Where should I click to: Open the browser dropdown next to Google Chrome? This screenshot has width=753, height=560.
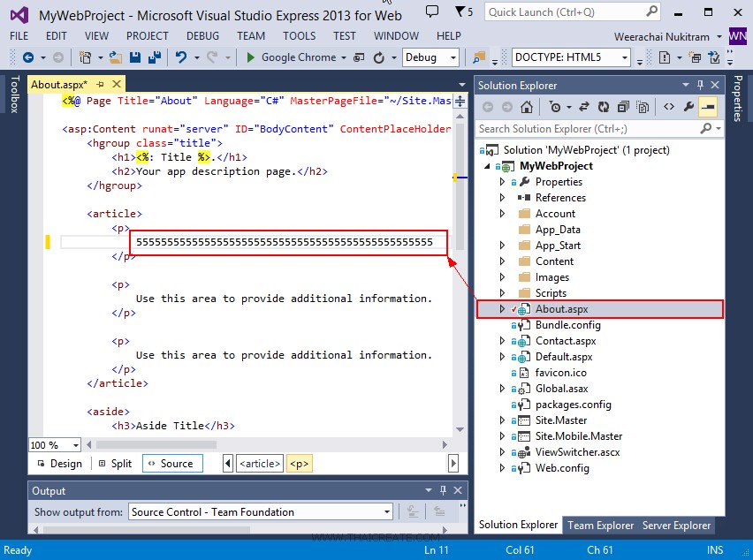tap(344, 57)
